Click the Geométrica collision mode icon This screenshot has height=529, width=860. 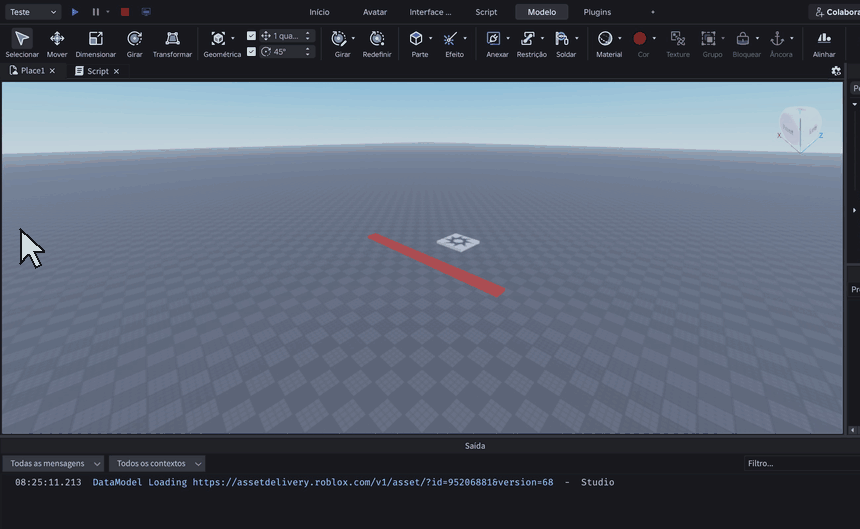pos(218,38)
